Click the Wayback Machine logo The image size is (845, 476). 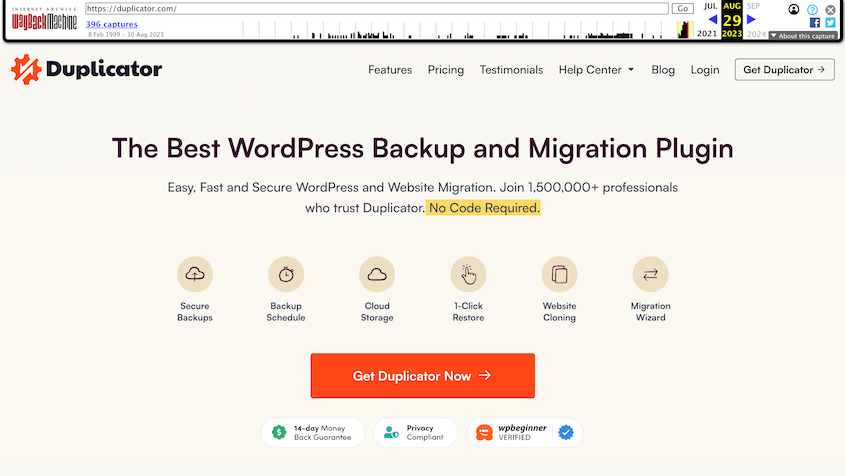coord(44,19)
